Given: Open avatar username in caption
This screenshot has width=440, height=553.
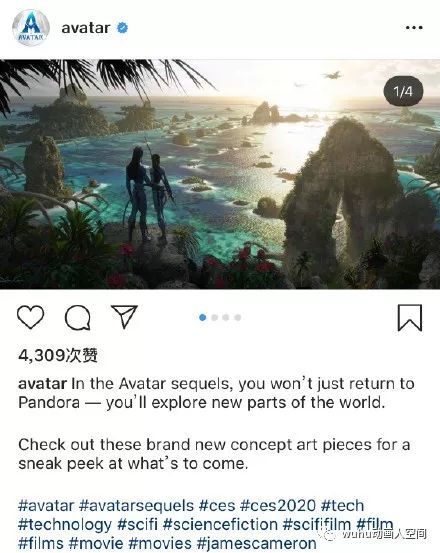Looking at the screenshot, I should (42, 384).
